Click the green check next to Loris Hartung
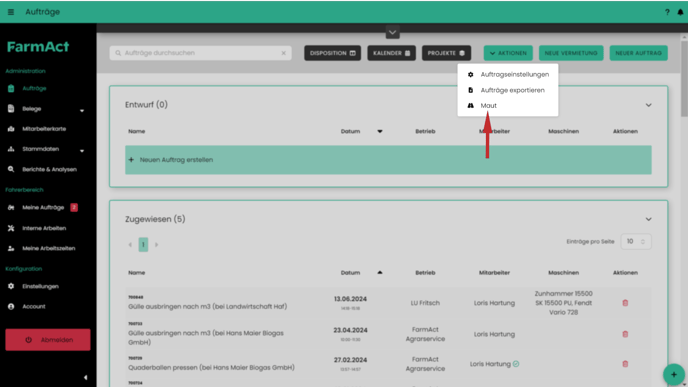This screenshot has height=387, width=688. point(516,364)
